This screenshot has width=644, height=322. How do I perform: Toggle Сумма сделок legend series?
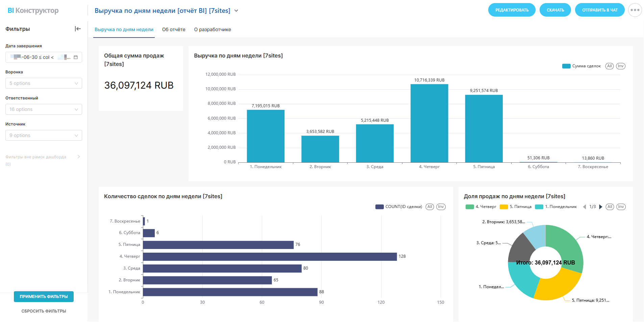581,66
